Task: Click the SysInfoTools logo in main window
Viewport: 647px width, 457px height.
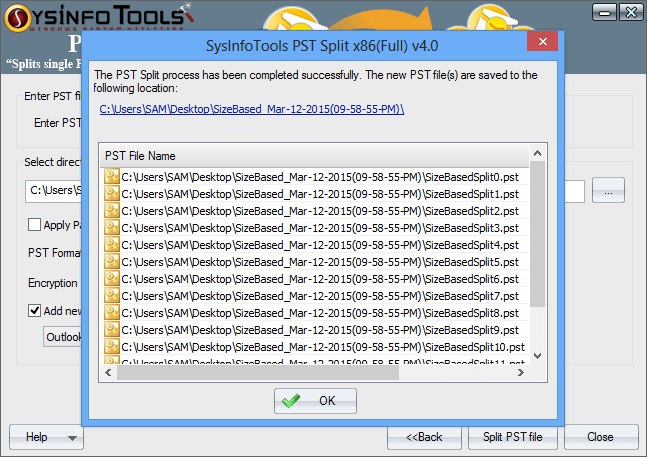Action: [99, 17]
